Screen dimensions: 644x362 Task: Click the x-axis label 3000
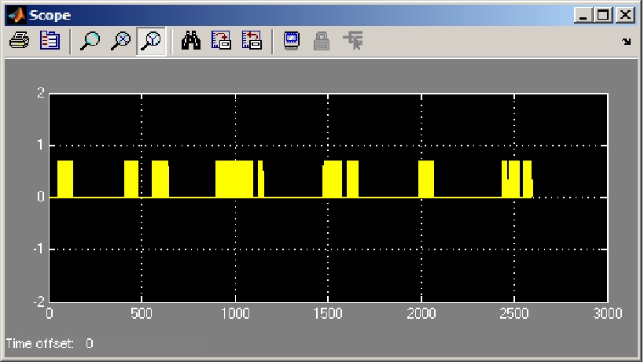(x=608, y=314)
